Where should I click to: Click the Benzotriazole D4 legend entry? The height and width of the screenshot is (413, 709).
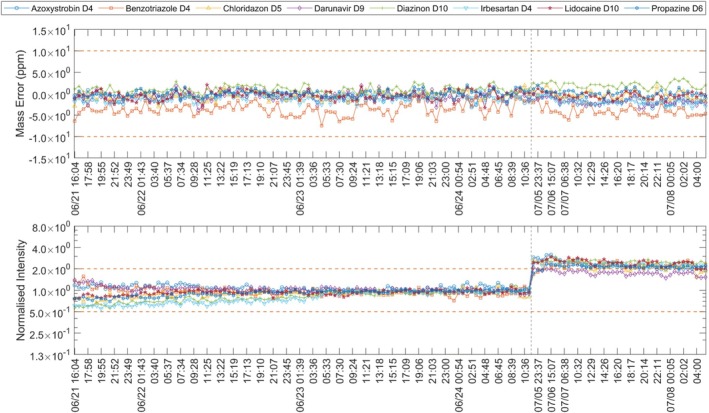(x=144, y=8)
